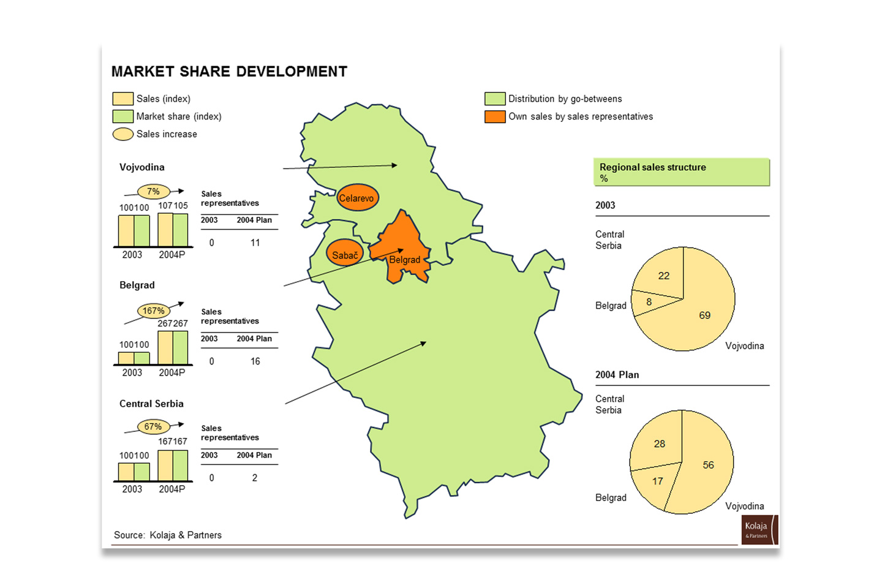Click the Belgrad label beside 2003 pie
This screenshot has width=882, height=588.
611,306
